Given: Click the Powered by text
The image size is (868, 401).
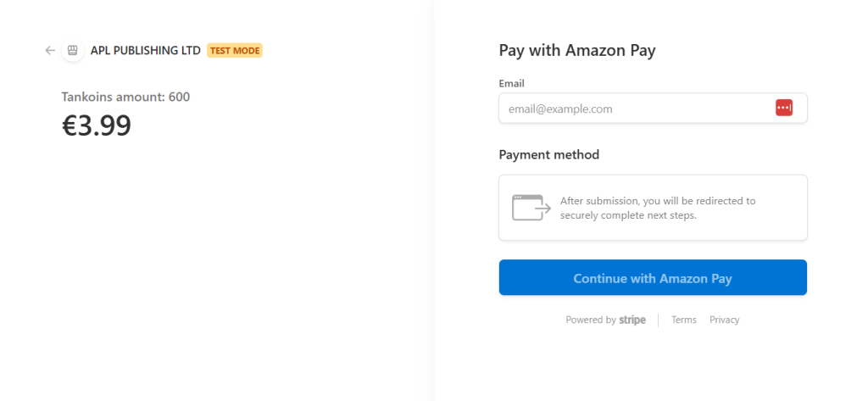Looking at the screenshot, I should pos(591,320).
